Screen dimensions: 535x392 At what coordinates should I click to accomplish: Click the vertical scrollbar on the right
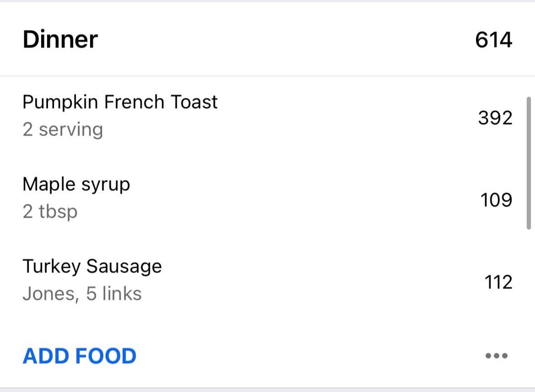[529, 163]
